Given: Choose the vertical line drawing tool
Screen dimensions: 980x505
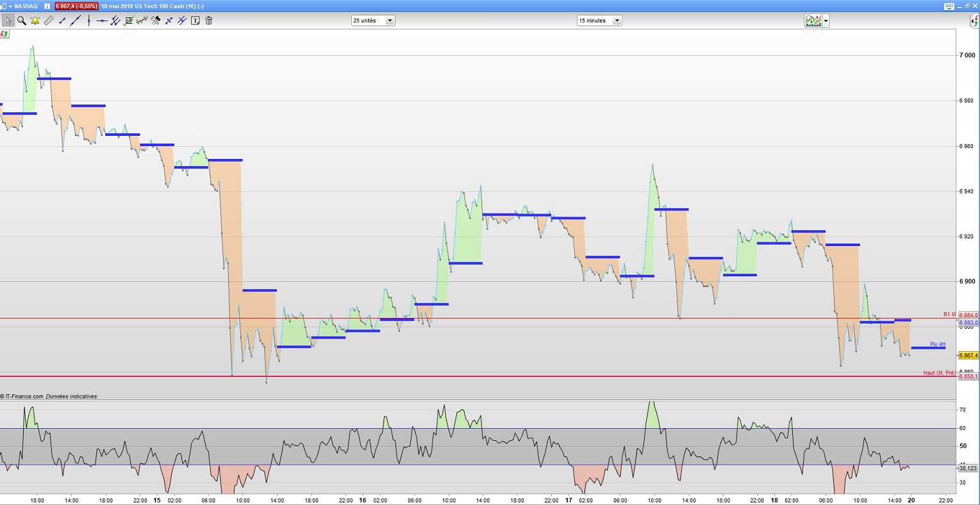Looking at the screenshot, I should point(88,21).
